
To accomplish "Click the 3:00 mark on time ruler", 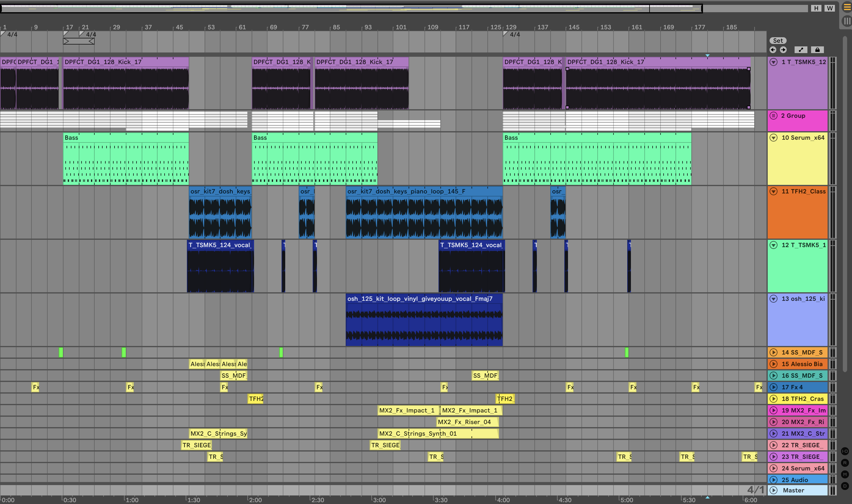I will pos(379,500).
